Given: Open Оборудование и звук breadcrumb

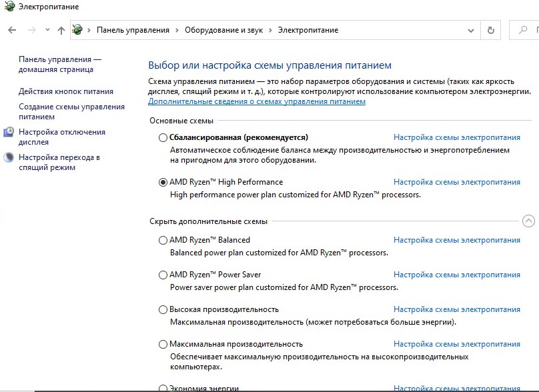Looking at the screenshot, I should (x=223, y=30).
